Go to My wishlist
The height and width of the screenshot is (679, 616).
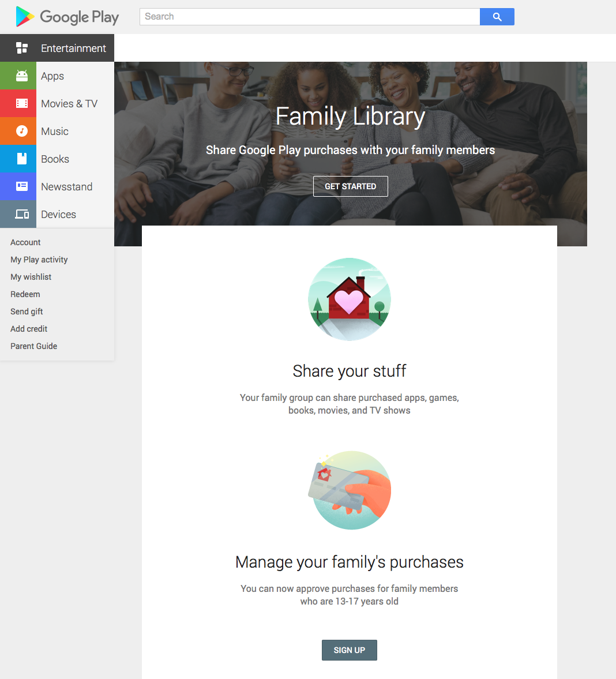click(31, 277)
